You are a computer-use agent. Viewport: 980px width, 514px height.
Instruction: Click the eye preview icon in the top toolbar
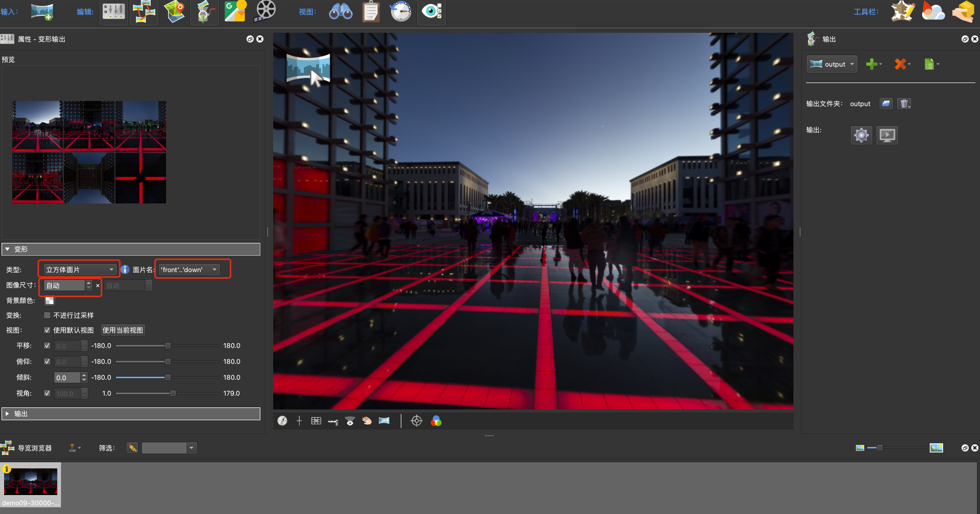tap(432, 11)
